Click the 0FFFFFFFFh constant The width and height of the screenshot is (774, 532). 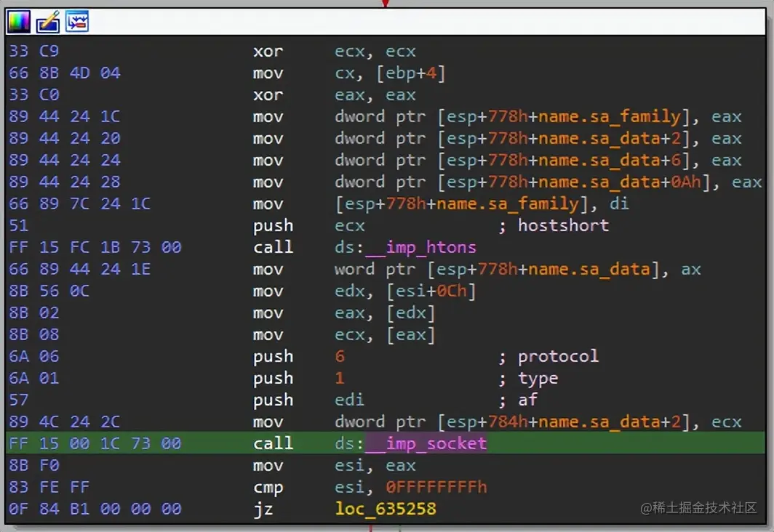click(436, 487)
